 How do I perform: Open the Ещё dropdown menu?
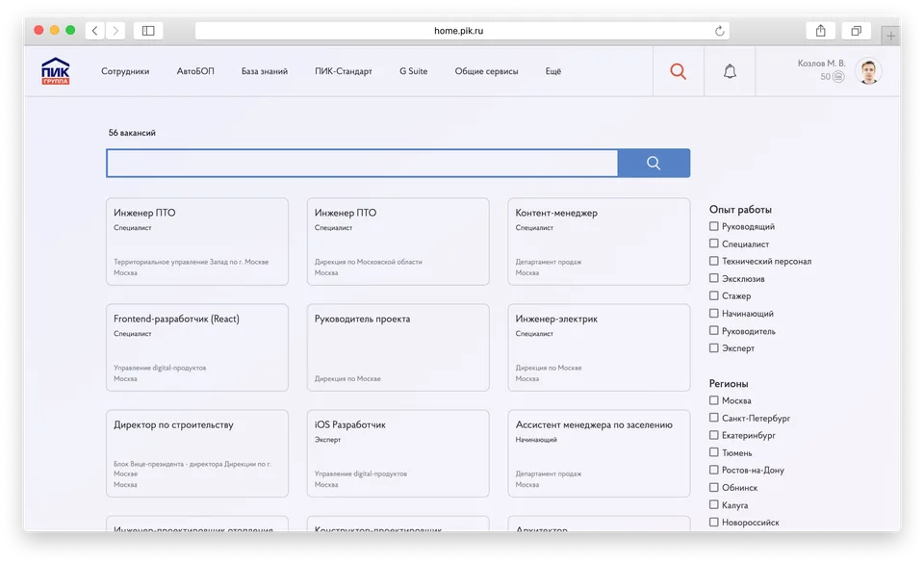click(553, 70)
